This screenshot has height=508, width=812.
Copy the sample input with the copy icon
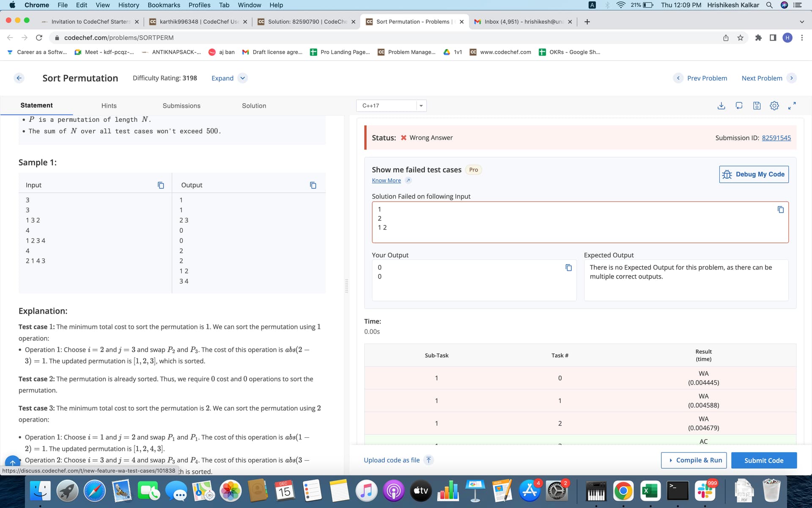coord(161,185)
